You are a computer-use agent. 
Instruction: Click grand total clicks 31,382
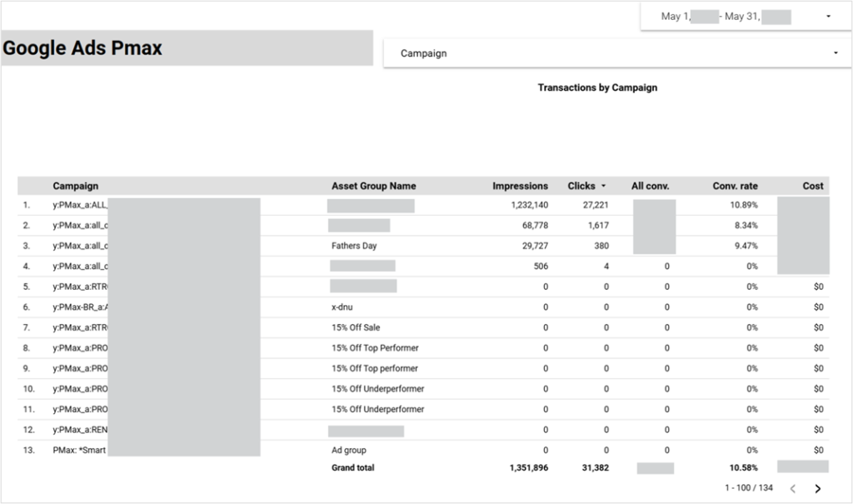tap(595, 467)
